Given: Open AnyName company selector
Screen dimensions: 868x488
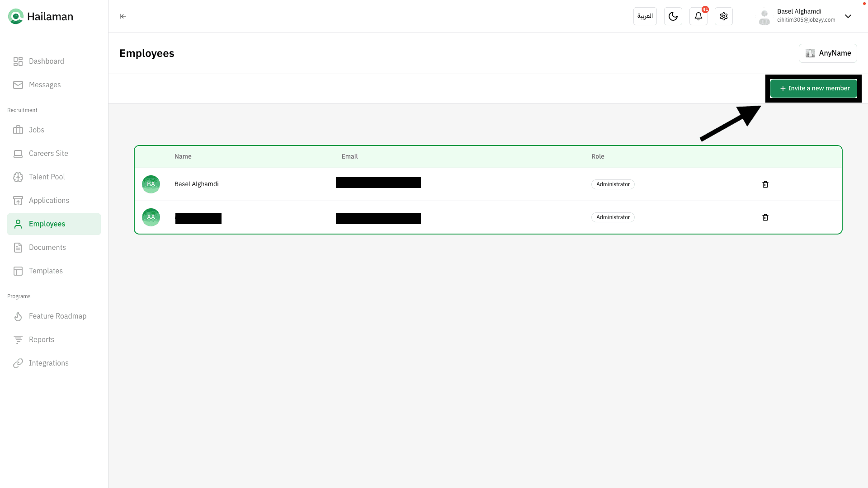Looking at the screenshot, I should [827, 53].
